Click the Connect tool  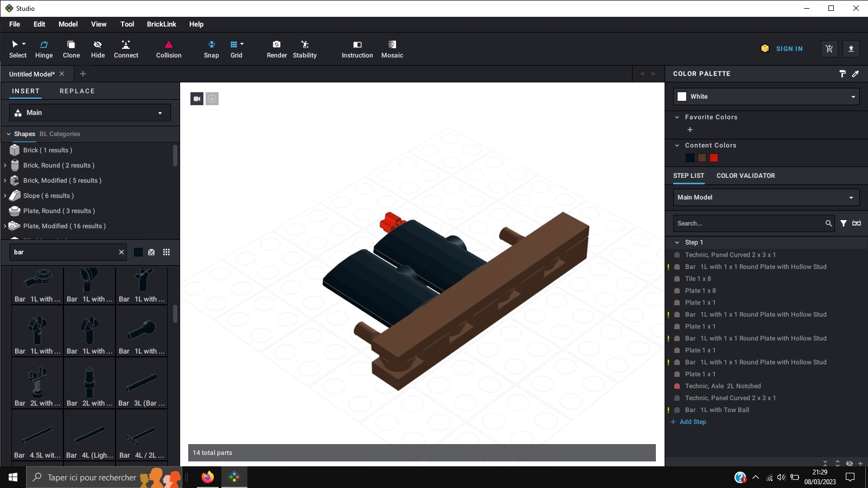[126, 49]
